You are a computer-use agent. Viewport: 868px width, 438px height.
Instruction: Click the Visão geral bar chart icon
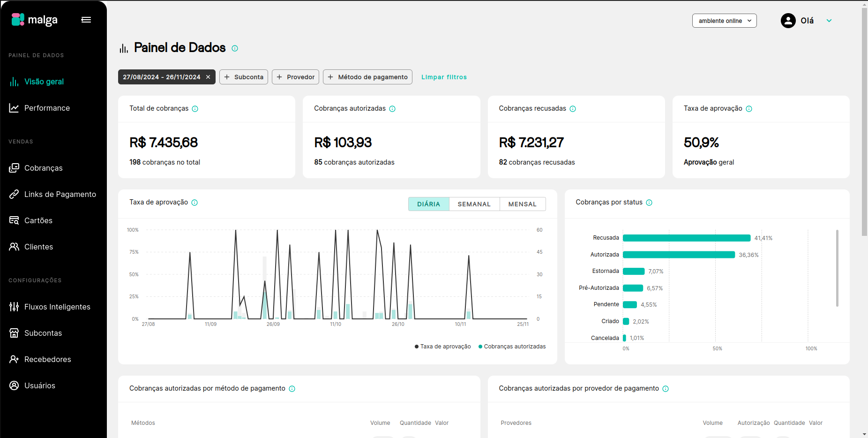(14, 82)
